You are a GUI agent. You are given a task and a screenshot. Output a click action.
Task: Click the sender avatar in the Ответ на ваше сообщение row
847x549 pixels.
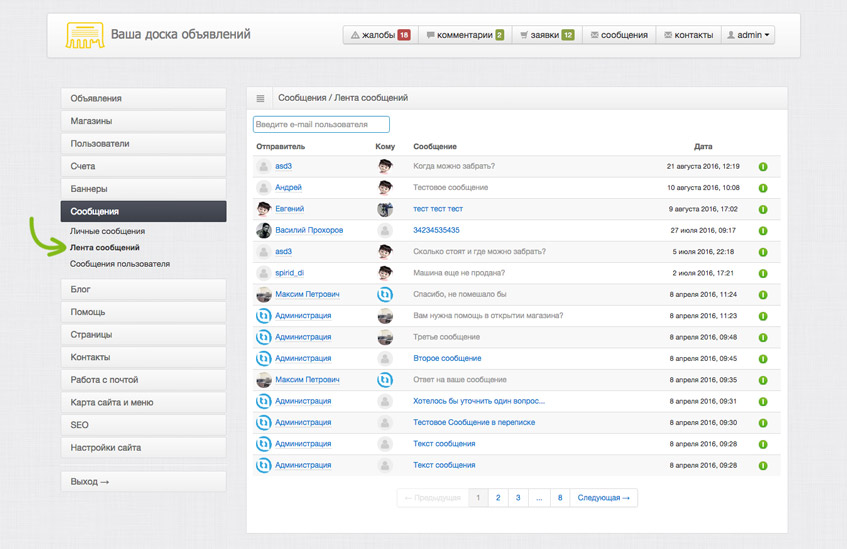coord(264,380)
